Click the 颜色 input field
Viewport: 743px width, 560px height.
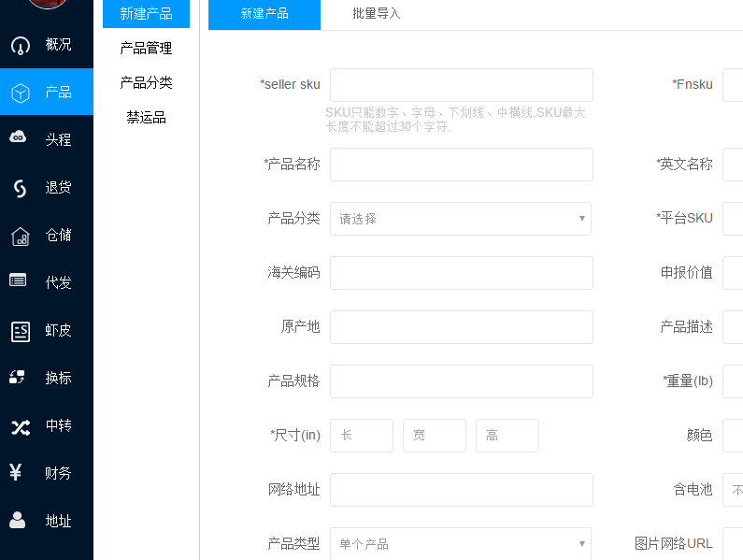pos(733,436)
